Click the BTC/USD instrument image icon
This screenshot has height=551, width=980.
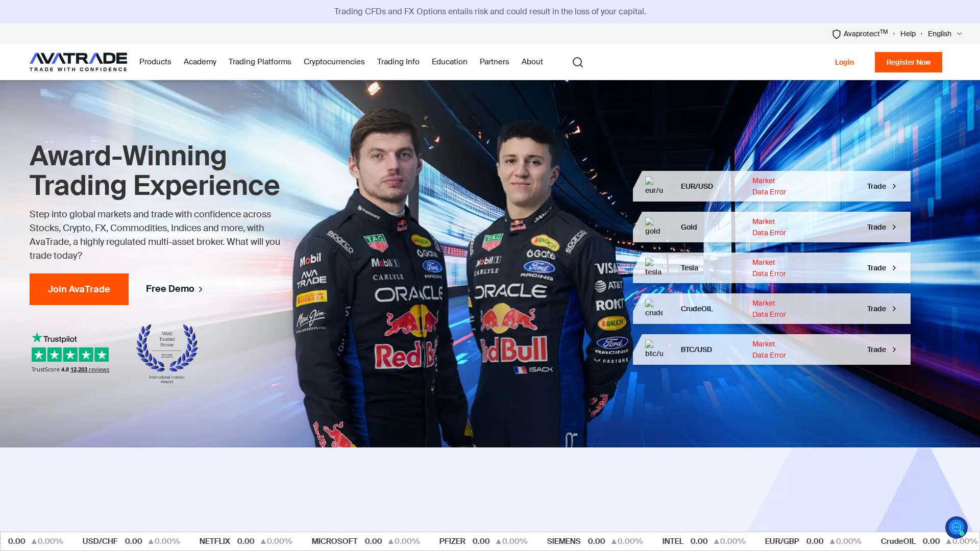tap(654, 349)
